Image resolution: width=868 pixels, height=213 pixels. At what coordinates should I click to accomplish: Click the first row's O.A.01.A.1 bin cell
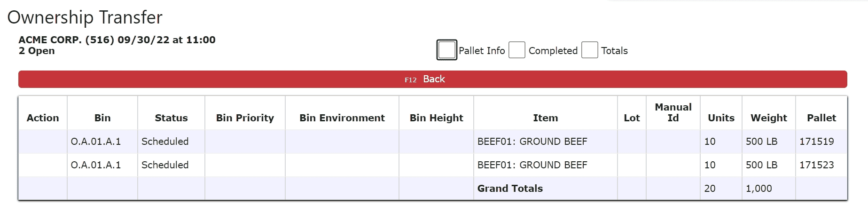pos(96,141)
